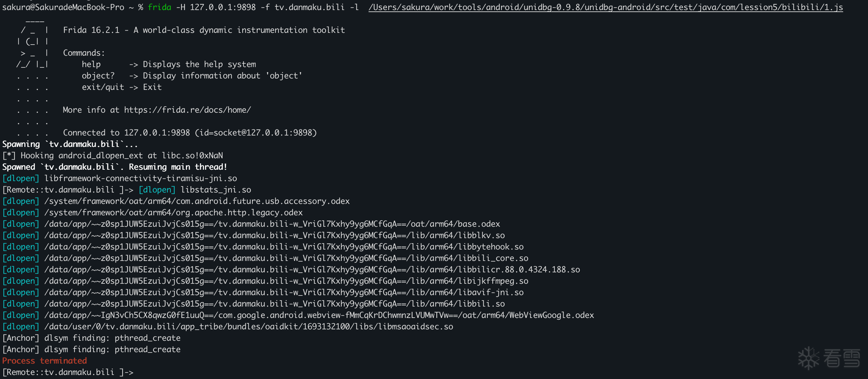Click the "Spawning tv.danmaku.bili" line
The height and width of the screenshot is (379, 868).
70,144
